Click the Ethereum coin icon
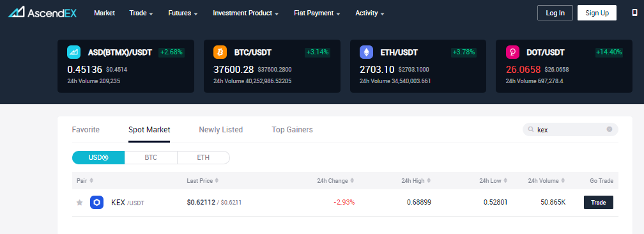 (366, 52)
